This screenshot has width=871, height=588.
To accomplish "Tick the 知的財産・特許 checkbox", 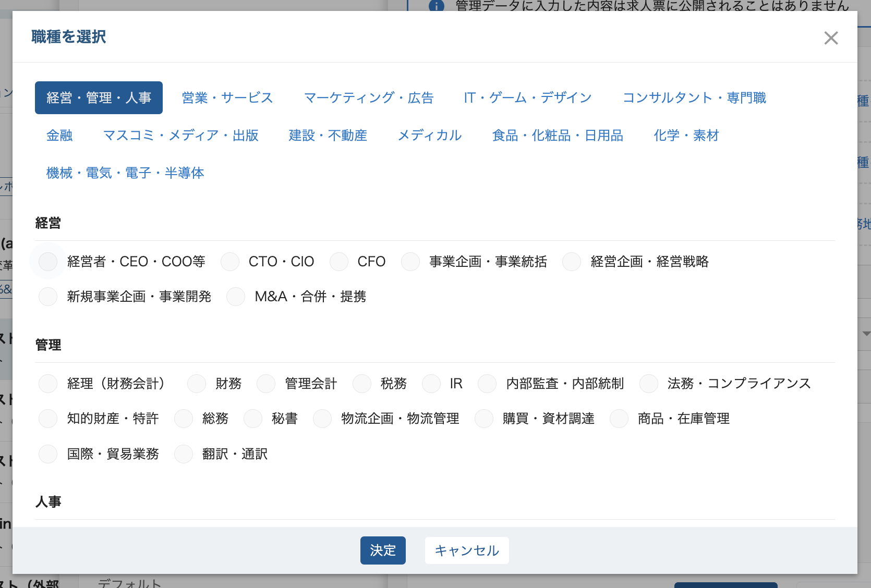I will click(x=48, y=419).
